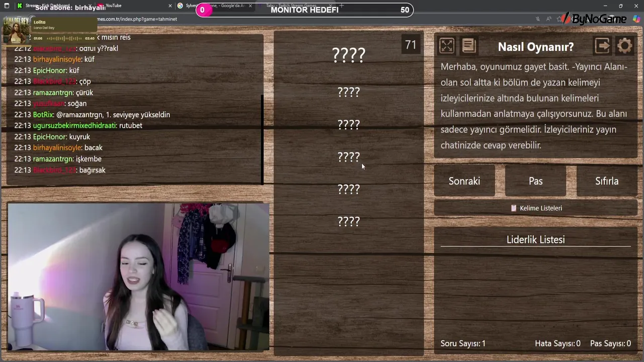
Task: Click Hata Sayısı: 0 counter
Action: 557,343
